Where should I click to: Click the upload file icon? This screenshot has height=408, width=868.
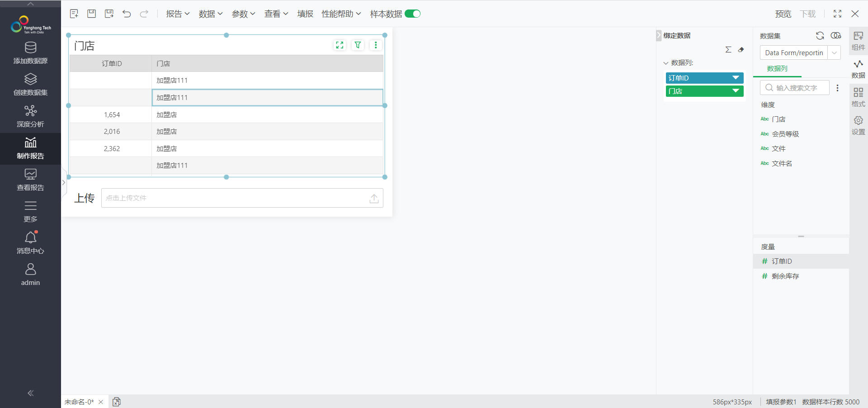tap(374, 198)
